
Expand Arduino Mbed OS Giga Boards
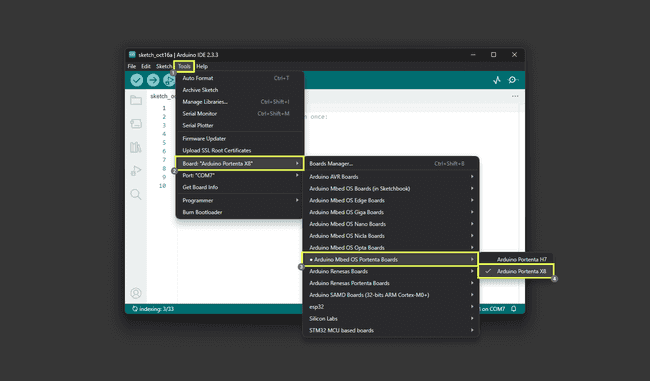coord(391,212)
